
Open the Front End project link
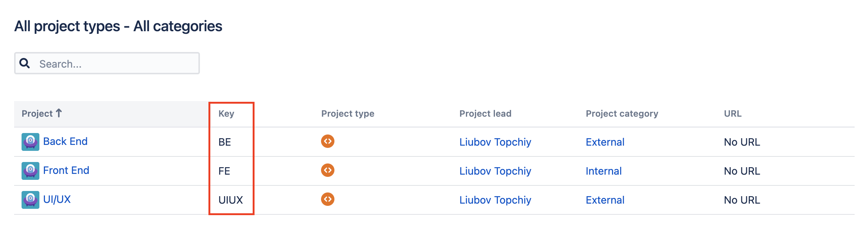66,171
